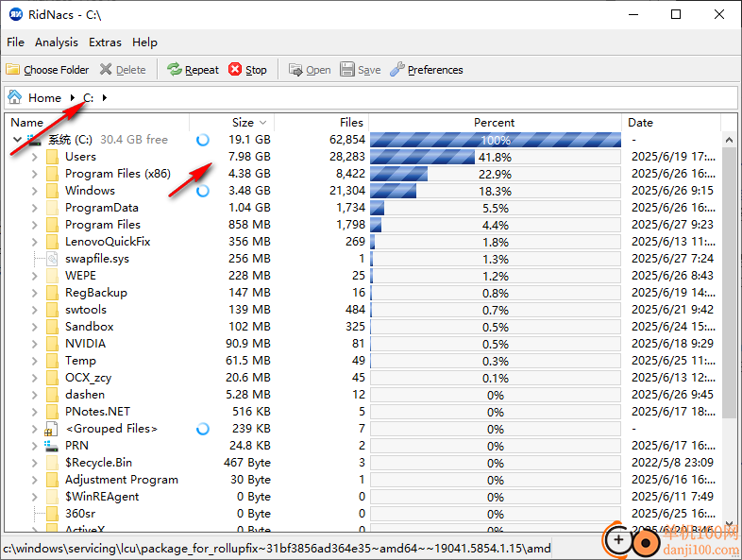Click the WEPE folder icon

coord(53,276)
